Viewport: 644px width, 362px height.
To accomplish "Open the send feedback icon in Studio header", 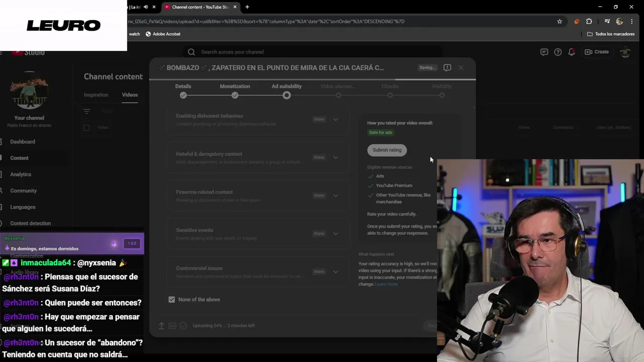I will (x=544, y=52).
